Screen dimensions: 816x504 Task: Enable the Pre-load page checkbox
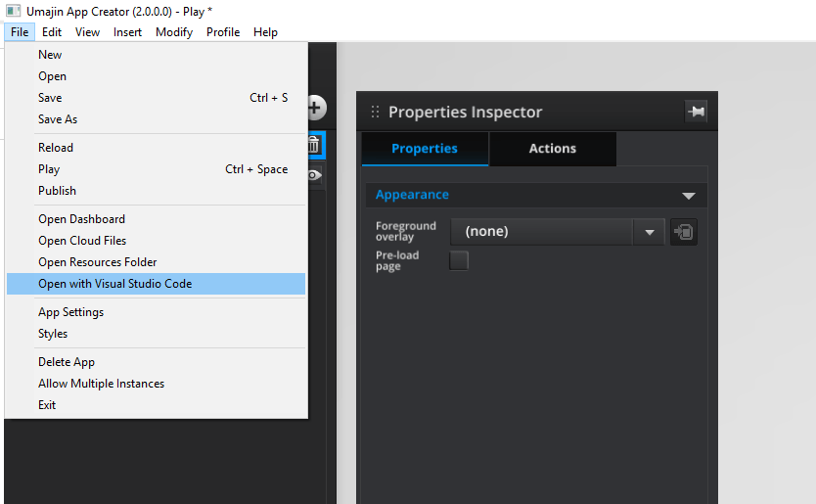pos(459,260)
